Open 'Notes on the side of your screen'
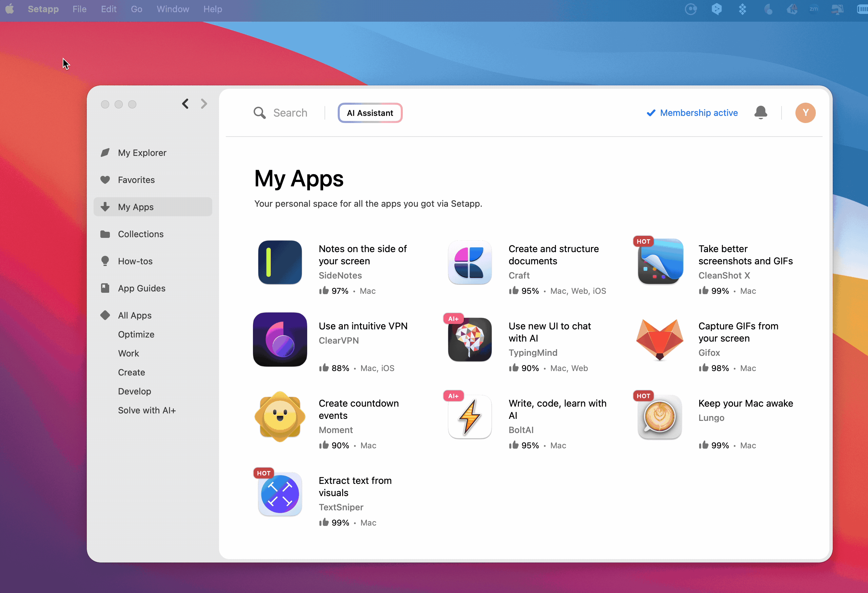Image resolution: width=868 pixels, height=593 pixels. 363,255
